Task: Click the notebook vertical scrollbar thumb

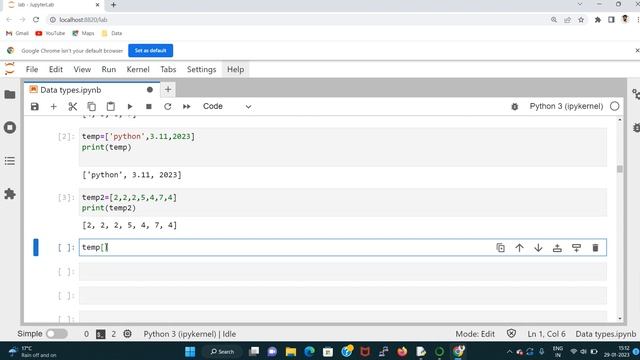Action: (620, 169)
